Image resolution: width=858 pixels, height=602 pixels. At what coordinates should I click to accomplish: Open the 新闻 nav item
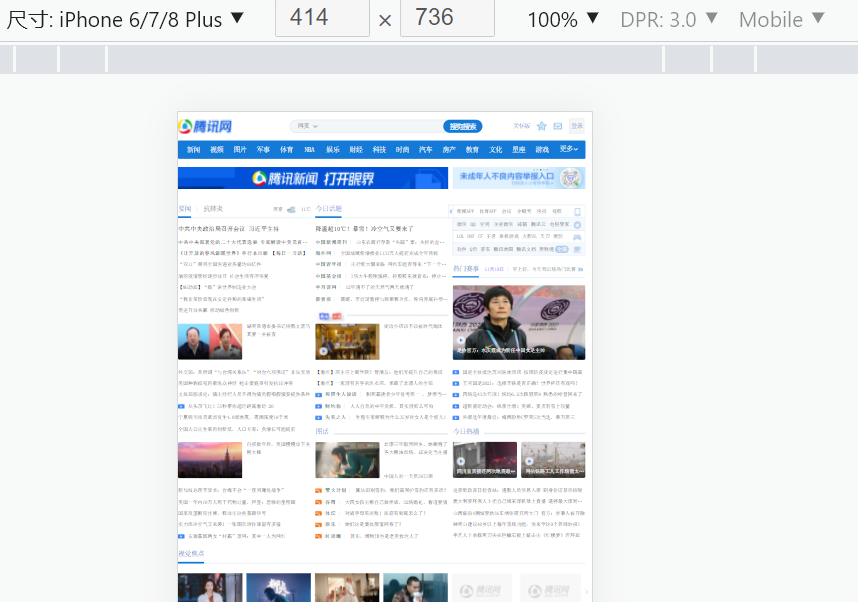(x=194, y=149)
